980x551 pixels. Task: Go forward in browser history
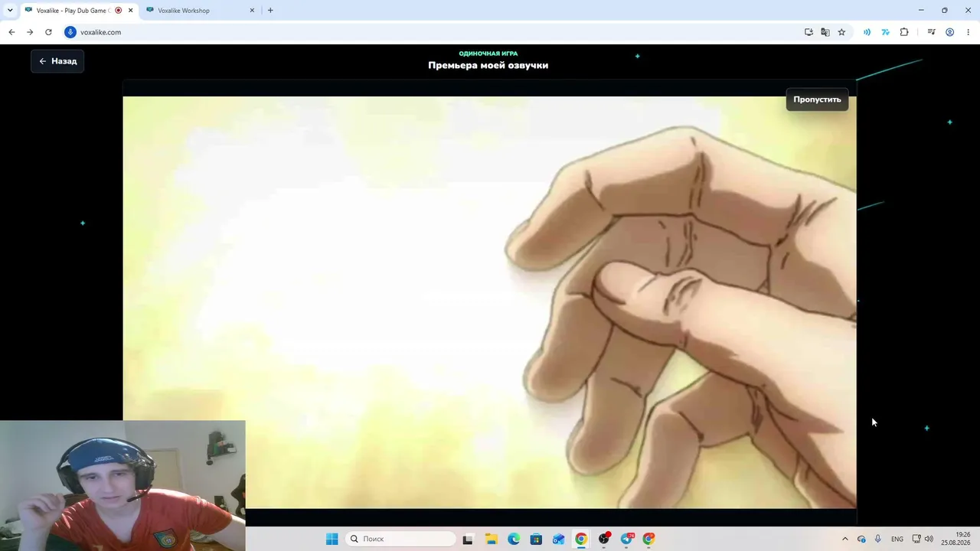point(30,32)
